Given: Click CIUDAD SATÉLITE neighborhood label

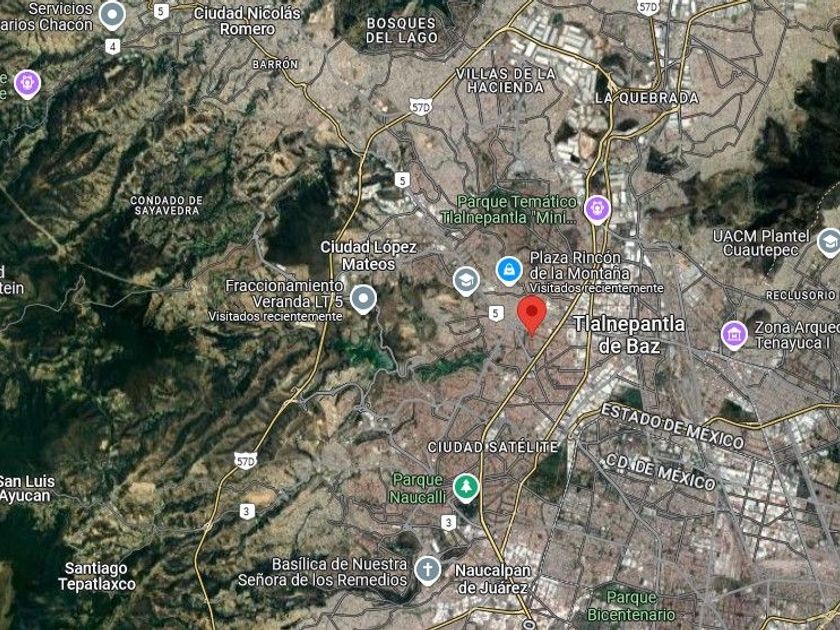Looking at the screenshot, I should point(493,447).
